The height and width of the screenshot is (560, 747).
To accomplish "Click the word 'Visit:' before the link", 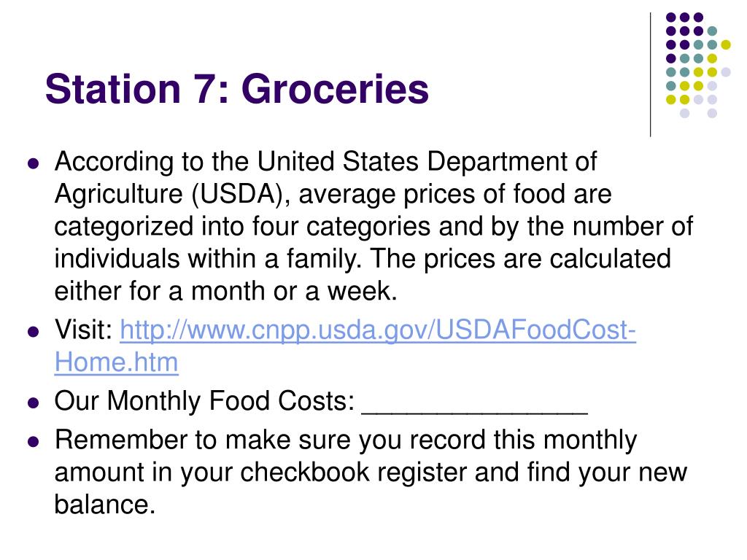I will pyautogui.click(x=83, y=330).
